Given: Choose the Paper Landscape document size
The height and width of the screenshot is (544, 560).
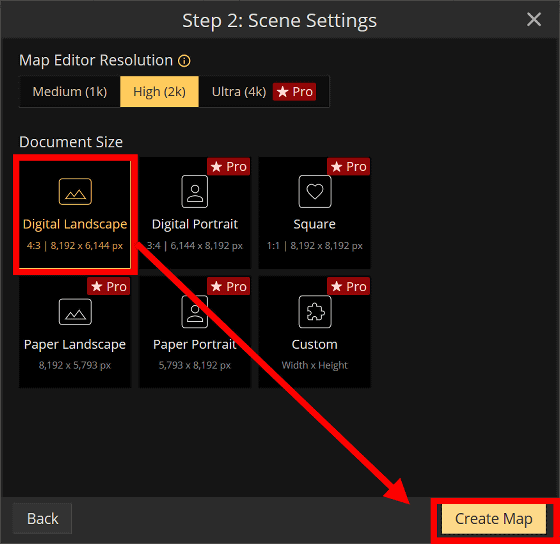Looking at the screenshot, I should click(75, 333).
